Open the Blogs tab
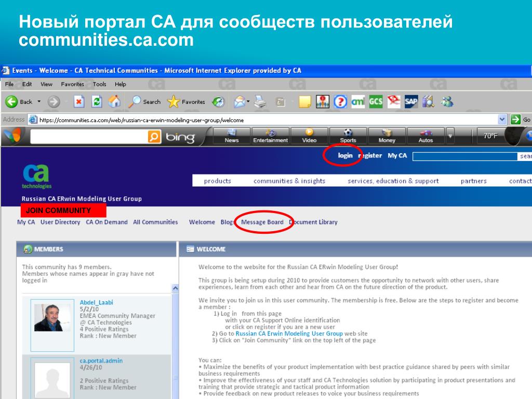This screenshot has height=399, width=532. (x=228, y=222)
